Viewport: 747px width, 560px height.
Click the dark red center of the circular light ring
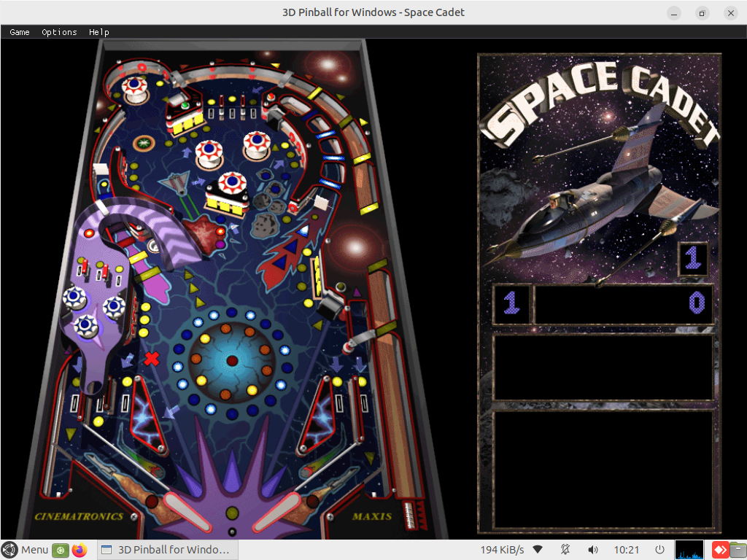click(x=232, y=360)
